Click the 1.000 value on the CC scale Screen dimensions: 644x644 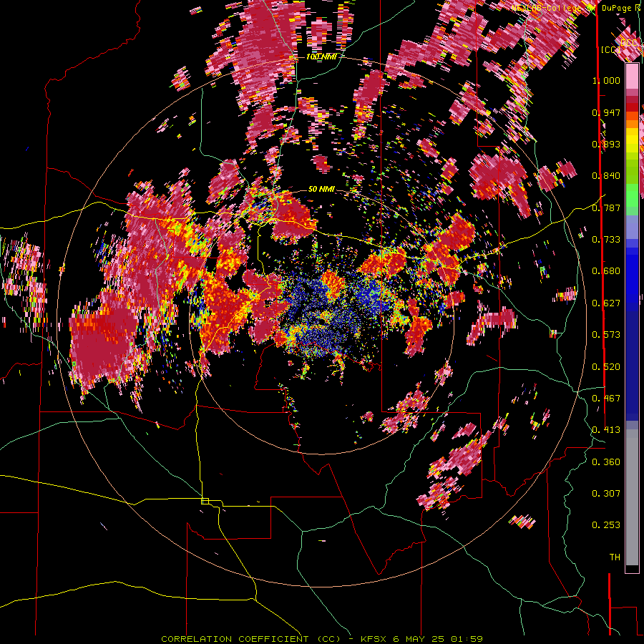606,80
